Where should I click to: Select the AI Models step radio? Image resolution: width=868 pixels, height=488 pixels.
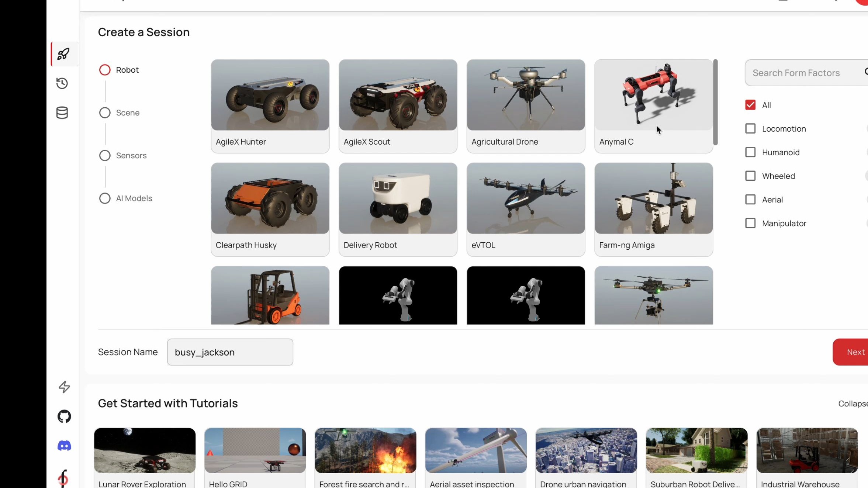click(x=105, y=198)
